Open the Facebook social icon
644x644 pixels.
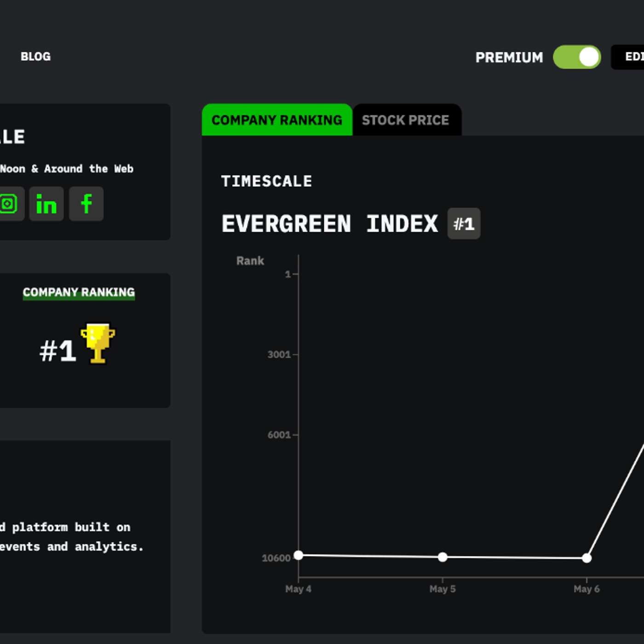click(86, 204)
